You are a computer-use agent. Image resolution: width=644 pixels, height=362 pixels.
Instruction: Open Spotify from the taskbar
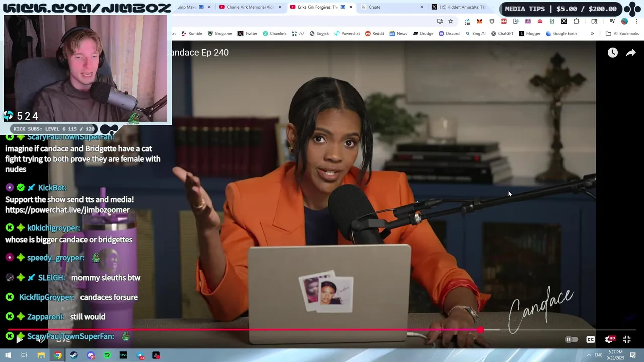107,355
